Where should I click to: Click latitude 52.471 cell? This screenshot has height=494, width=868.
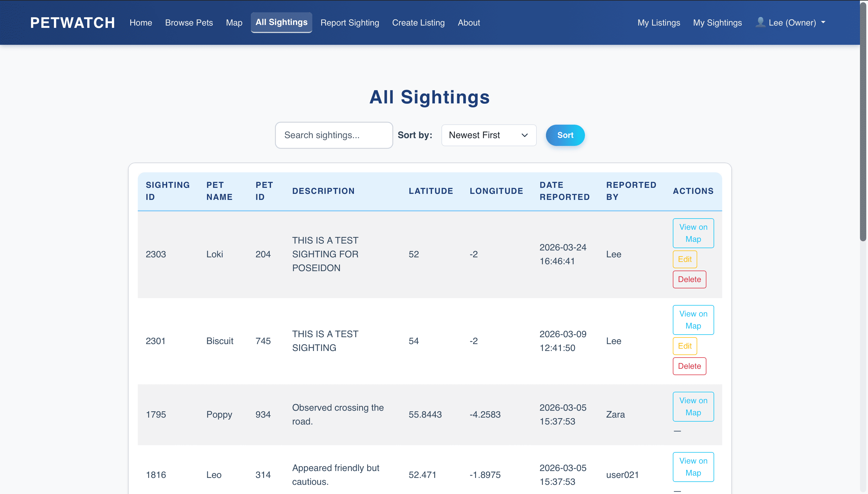coord(422,475)
